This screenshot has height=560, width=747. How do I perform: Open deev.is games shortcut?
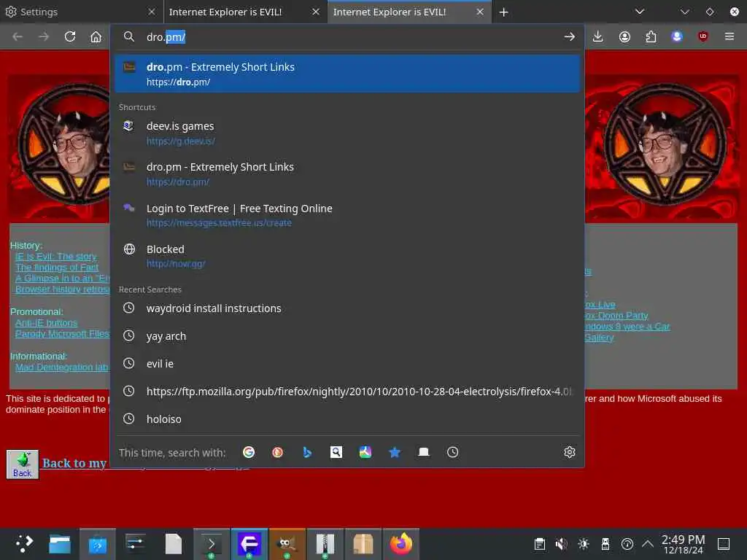pos(347,133)
